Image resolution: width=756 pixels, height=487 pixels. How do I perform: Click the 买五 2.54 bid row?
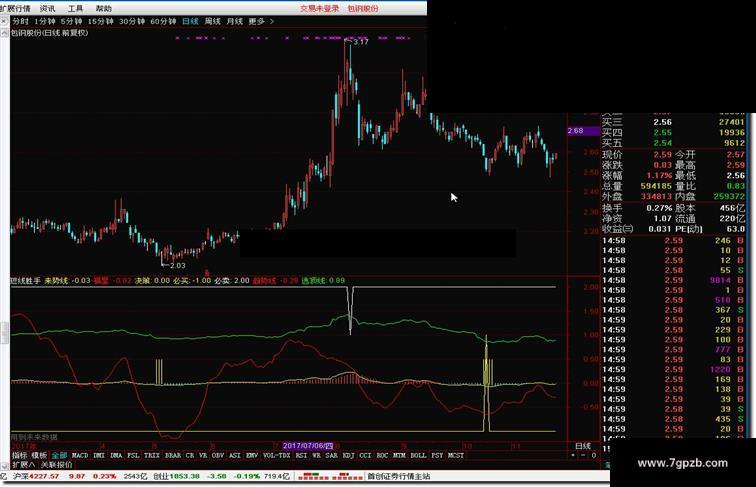click(673, 143)
